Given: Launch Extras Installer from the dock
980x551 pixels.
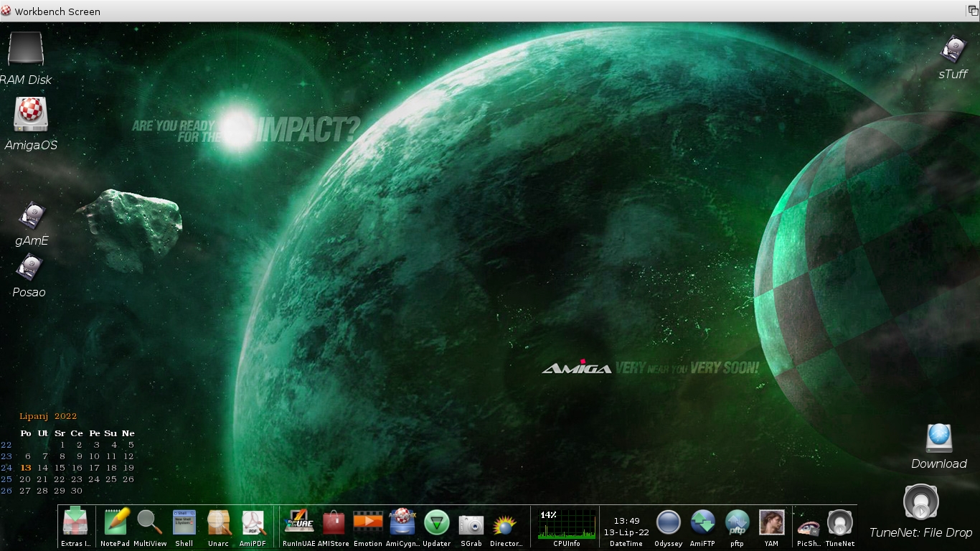Looking at the screenshot, I should 75,522.
